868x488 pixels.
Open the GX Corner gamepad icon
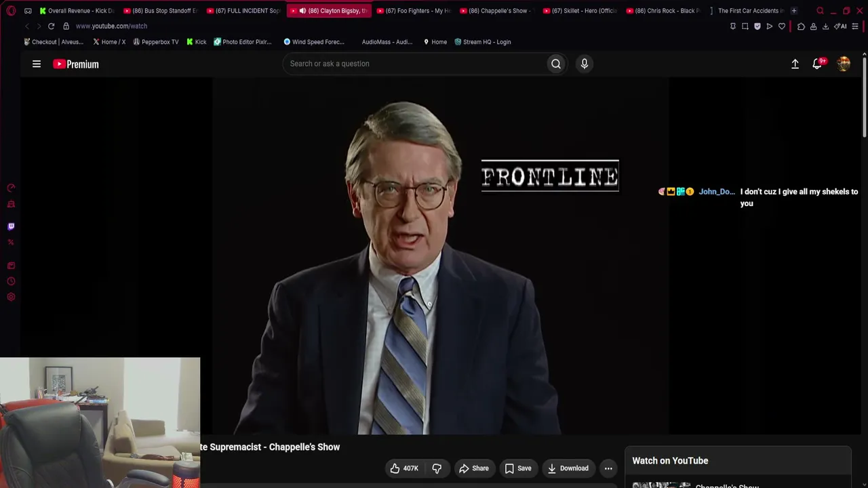point(28,11)
